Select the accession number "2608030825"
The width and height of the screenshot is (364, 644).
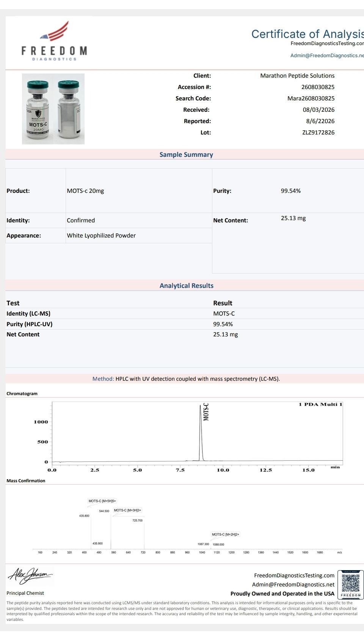coord(318,87)
